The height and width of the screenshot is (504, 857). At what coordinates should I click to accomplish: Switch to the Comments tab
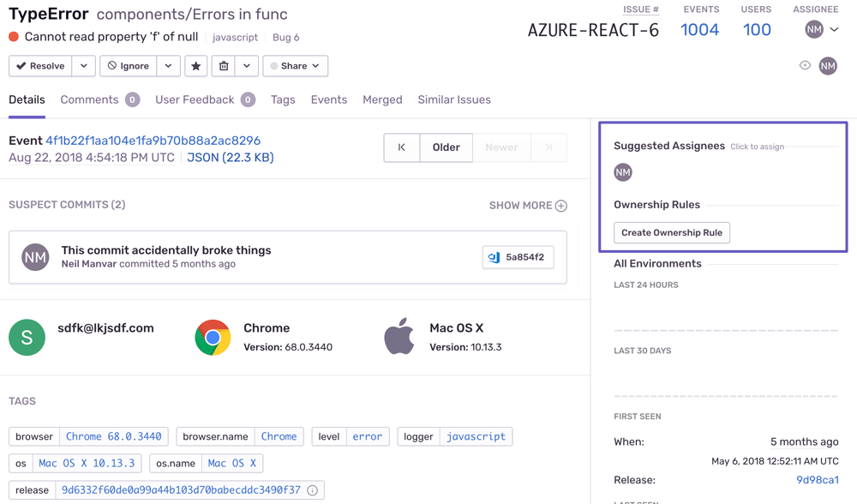coord(89,99)
